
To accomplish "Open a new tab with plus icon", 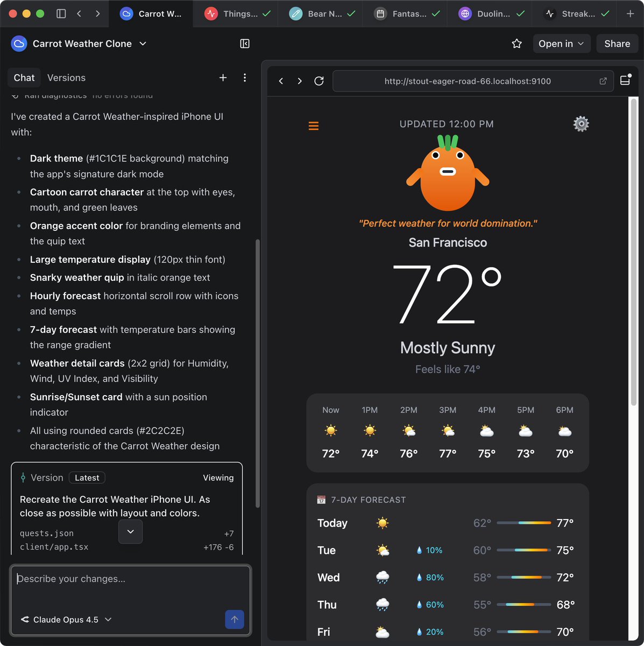I will point(630,13).
